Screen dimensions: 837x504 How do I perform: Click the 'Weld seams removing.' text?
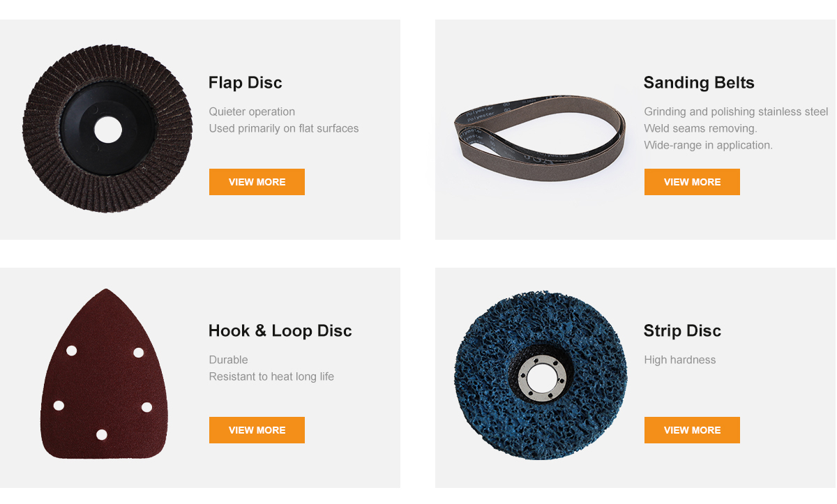[x=700, y=128]
